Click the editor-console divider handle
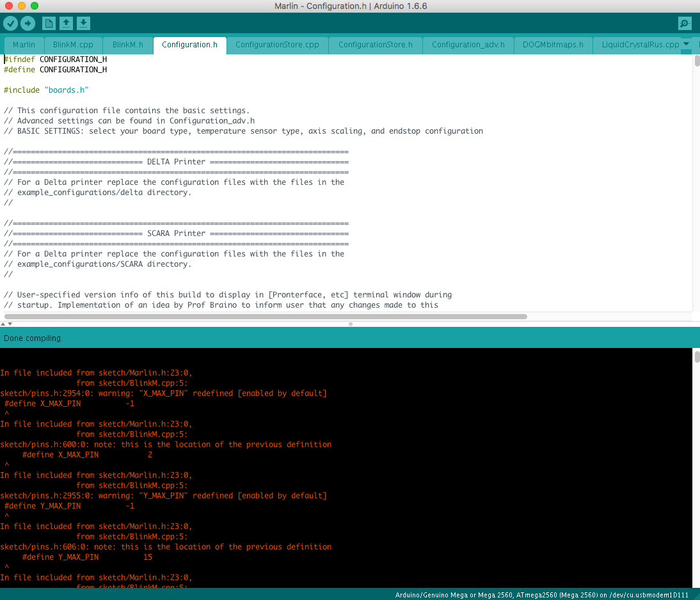The image size is (700, 600). [350, 324]
